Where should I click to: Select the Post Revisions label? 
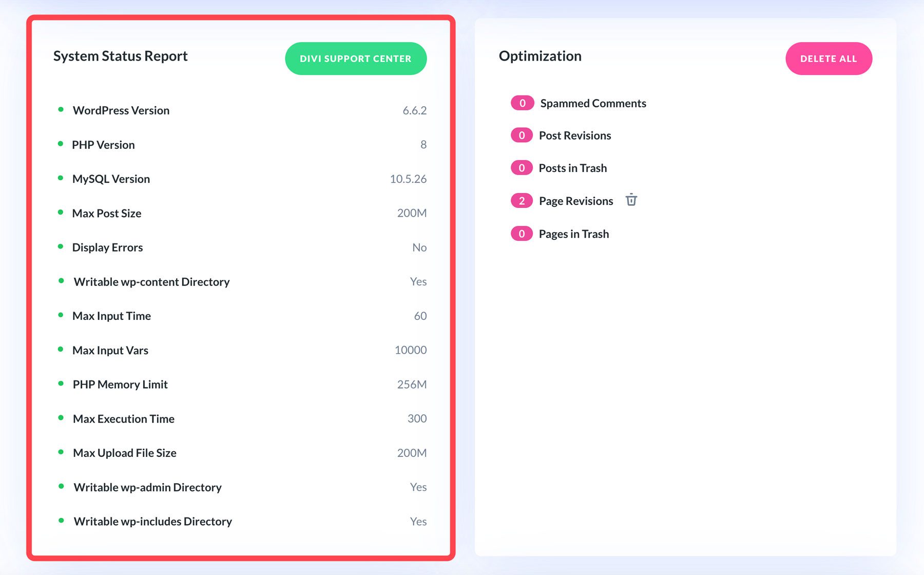point(575,136)
